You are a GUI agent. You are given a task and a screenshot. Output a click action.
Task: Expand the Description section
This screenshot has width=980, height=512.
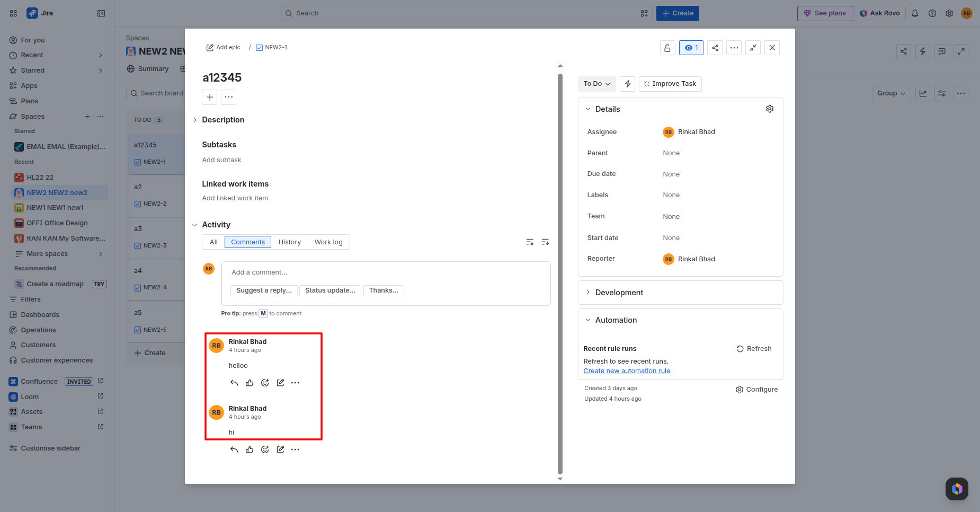pyautogui.click(x=195, y=120)
